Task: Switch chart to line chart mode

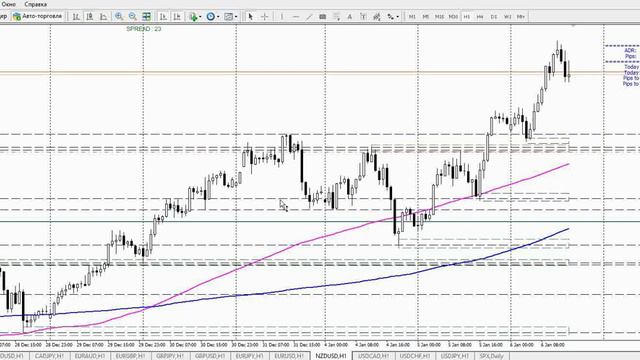Action: coord(104,17)
